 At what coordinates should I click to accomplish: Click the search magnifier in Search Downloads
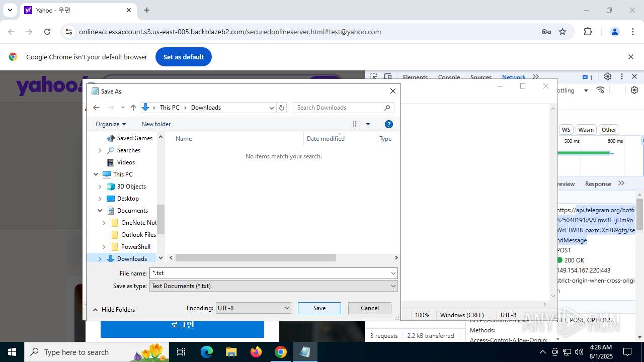(387, 108)
